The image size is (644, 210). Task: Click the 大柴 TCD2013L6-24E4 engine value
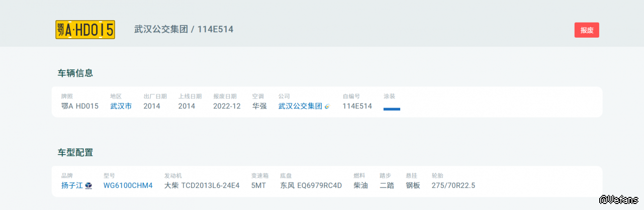click(x=202, y=185)
